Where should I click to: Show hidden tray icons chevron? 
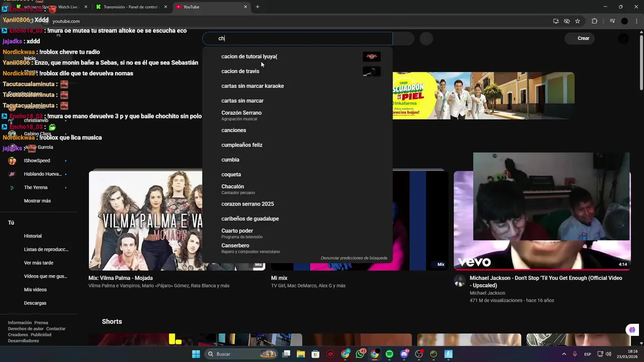(x=563, y=354)
